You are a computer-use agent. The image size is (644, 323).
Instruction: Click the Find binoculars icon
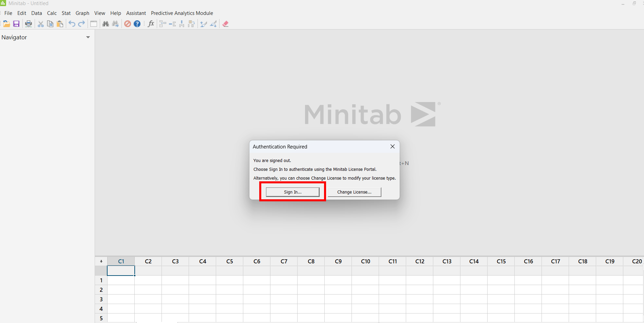(106, 24)
